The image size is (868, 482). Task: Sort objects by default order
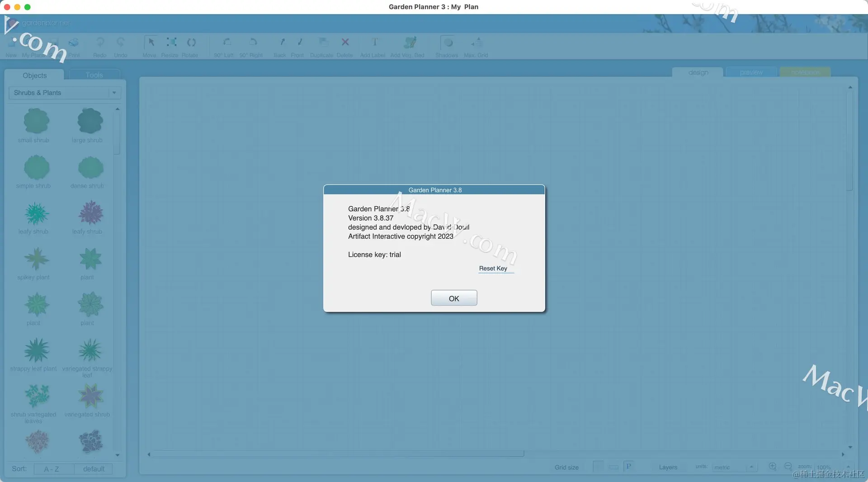coord(94,469)
